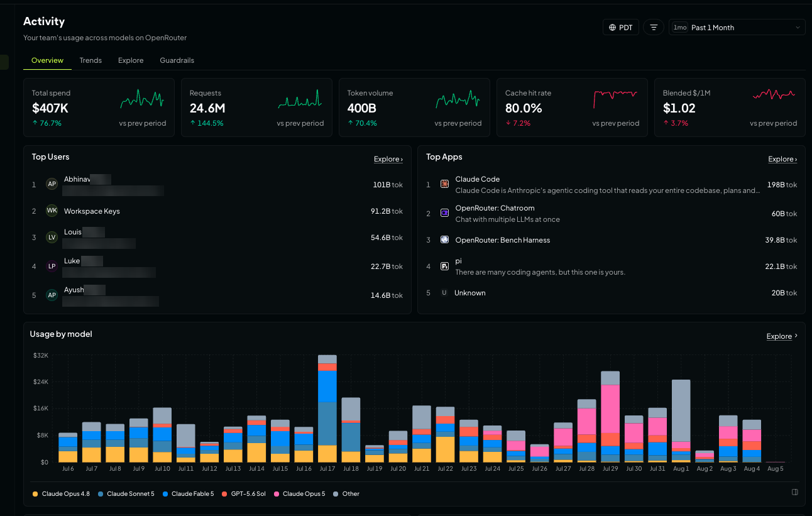Toggle Claude Sonnet 5 legend item
812x516 pixels.
click(126, 494)
